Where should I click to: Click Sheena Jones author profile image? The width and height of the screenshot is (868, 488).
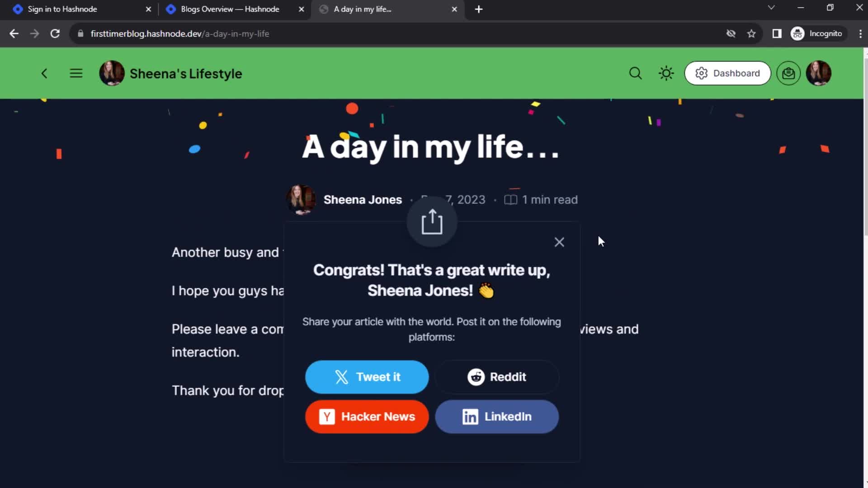coord(301,199)
